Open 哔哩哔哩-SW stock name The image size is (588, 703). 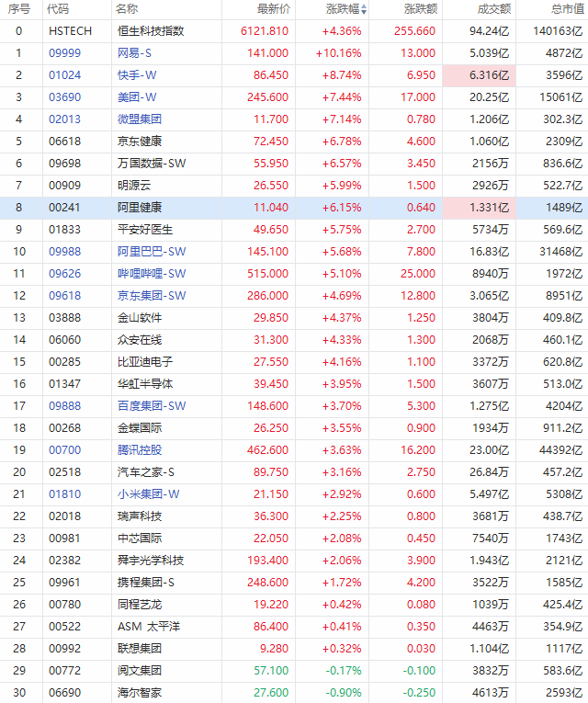click(x=152, y=274)
